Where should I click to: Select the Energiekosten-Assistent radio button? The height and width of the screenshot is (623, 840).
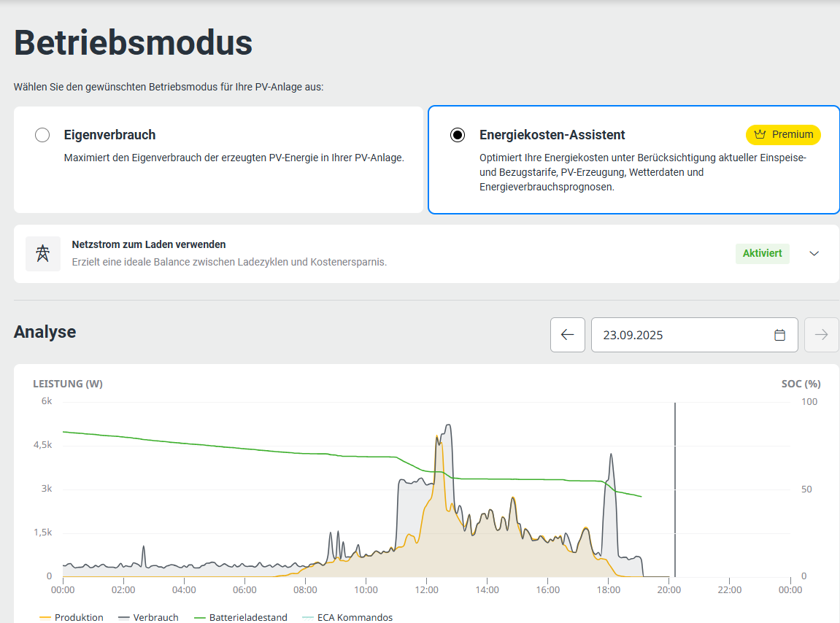[x=458, y=135]
